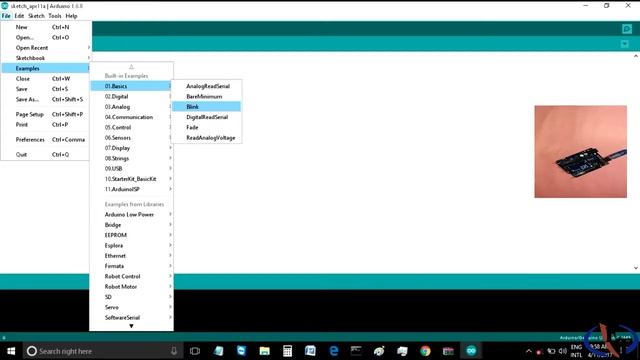640x360 pixels.
Task: Open Google Chrome from taskbar
Action: tap(425, 351)
